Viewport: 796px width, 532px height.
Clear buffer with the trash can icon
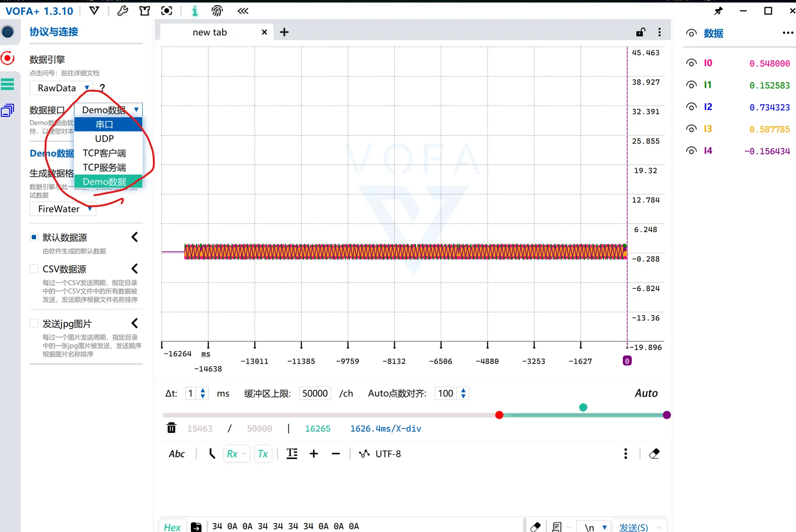pos(171,428)
